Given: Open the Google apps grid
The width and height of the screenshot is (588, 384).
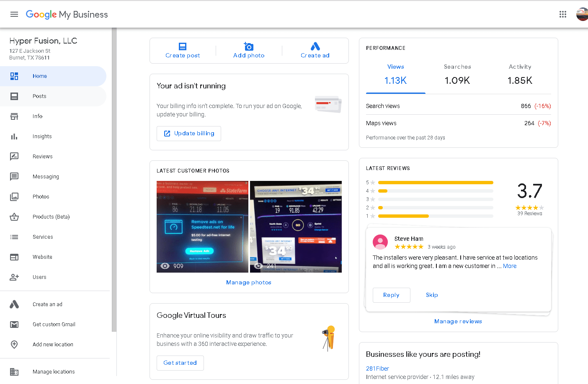Looking at the screenshot, I should pos(563,14).
